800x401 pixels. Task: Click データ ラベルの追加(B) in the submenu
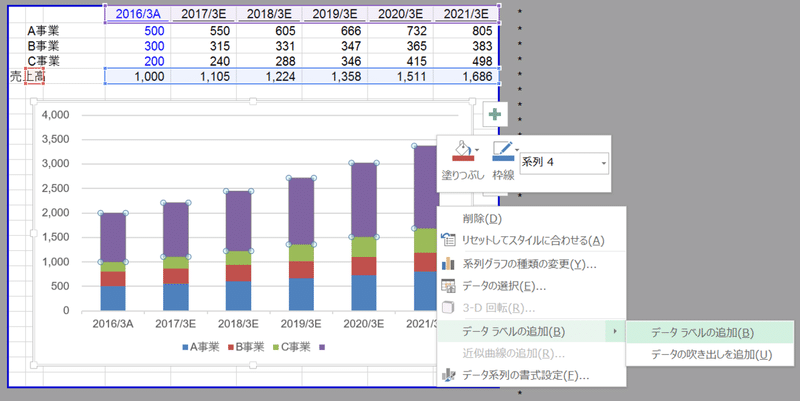click(x=710, y=333)
